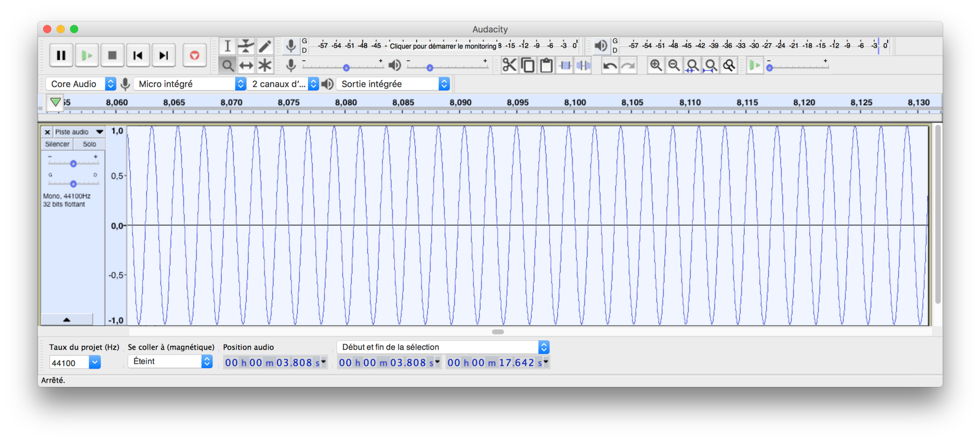
Task: Skip to the start of the track
Action: click(138, 55)
